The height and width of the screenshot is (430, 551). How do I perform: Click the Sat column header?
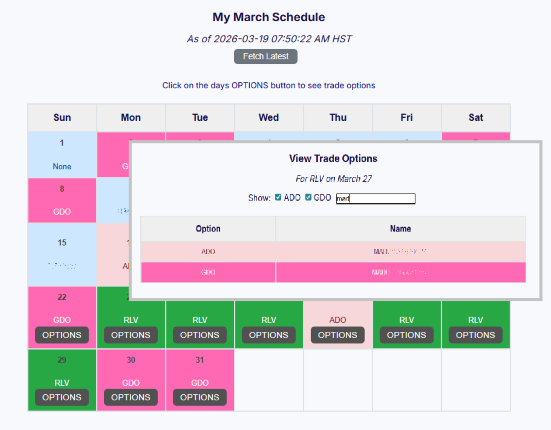coord(476,118)
